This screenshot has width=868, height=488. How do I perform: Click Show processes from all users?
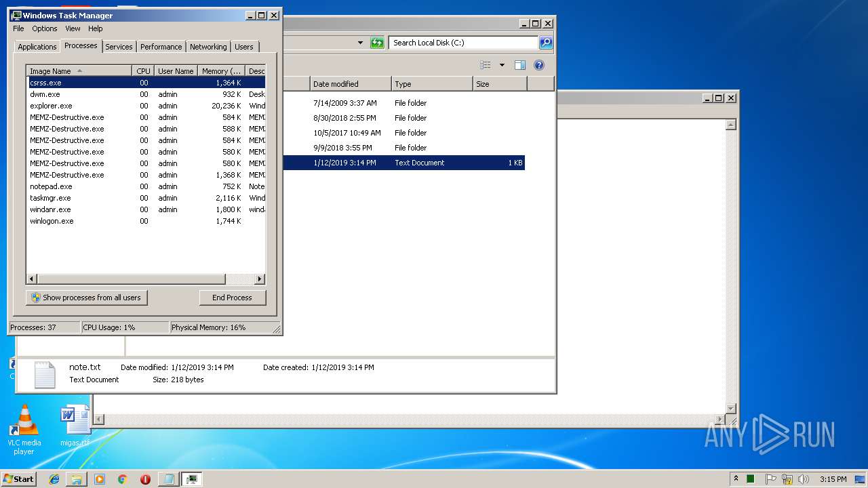[87, 298]
